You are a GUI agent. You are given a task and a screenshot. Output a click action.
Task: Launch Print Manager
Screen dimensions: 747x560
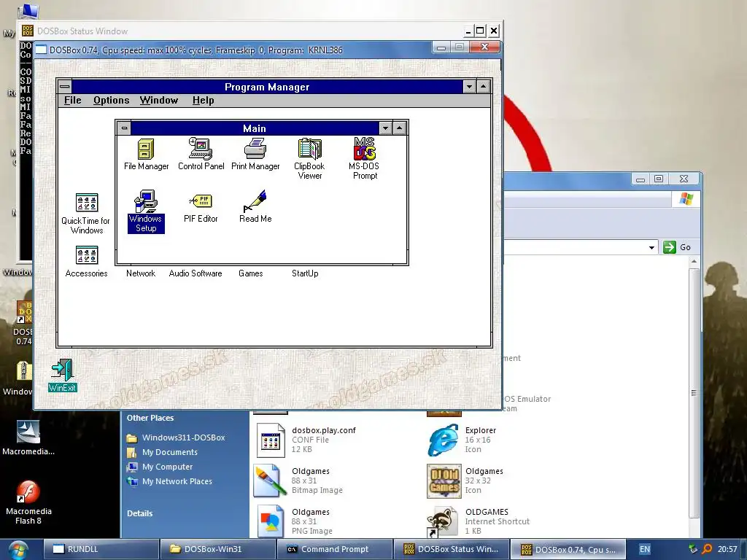255,154
